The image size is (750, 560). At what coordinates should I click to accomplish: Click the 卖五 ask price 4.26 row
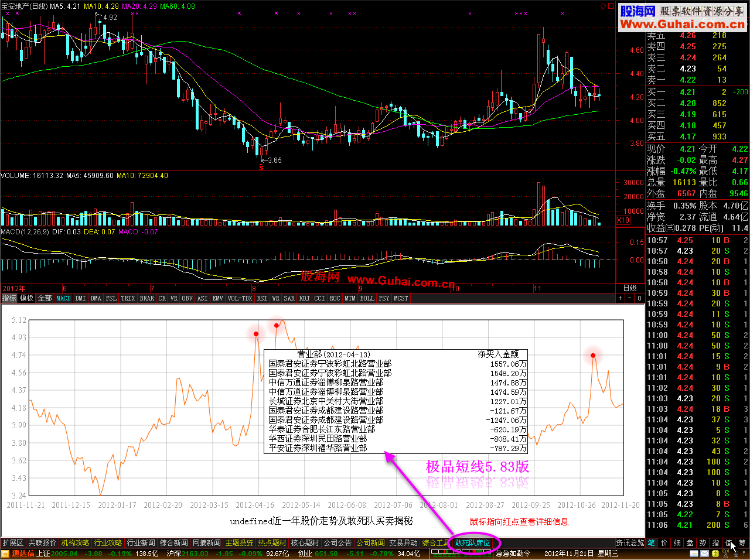point(697,36)
